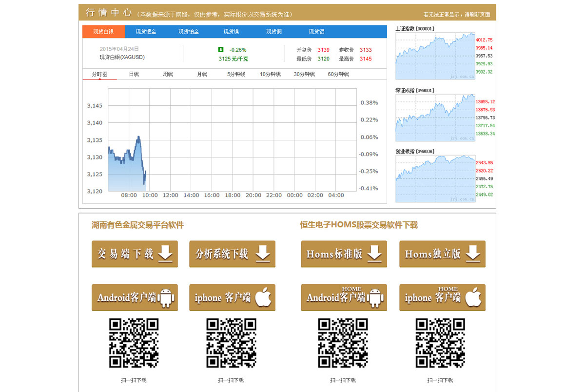
Task: Click the download arrow on Homs独立版
Action: [473, 254]
